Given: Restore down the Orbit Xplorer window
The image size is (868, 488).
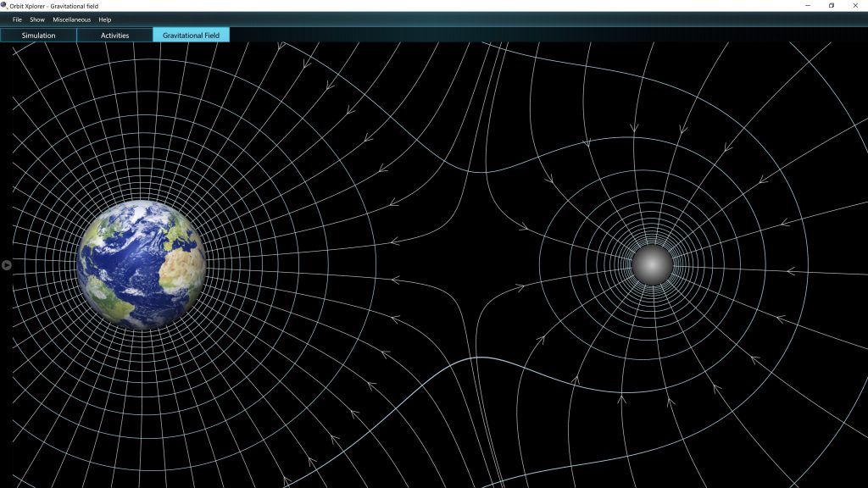Looking at the screenshot, I should point(832,6).
